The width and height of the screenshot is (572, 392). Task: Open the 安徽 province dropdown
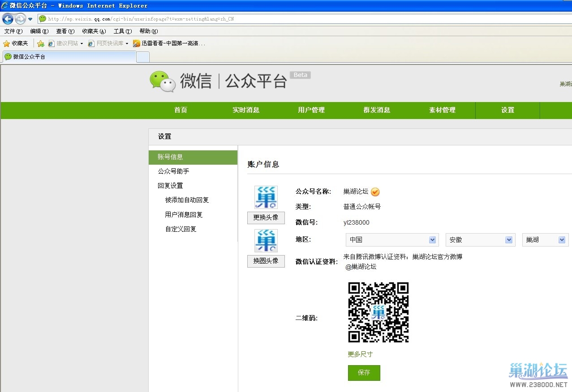[x=480, y=239]
